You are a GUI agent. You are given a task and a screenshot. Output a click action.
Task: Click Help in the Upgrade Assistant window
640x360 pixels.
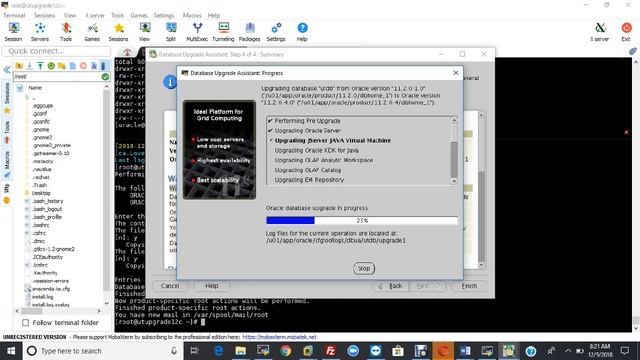211,286
